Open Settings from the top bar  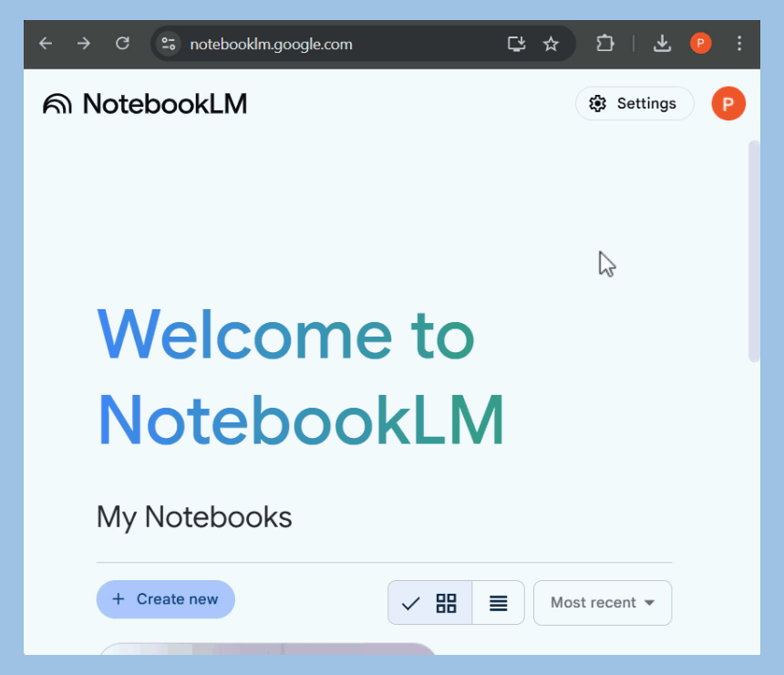(x=634, y=103)
